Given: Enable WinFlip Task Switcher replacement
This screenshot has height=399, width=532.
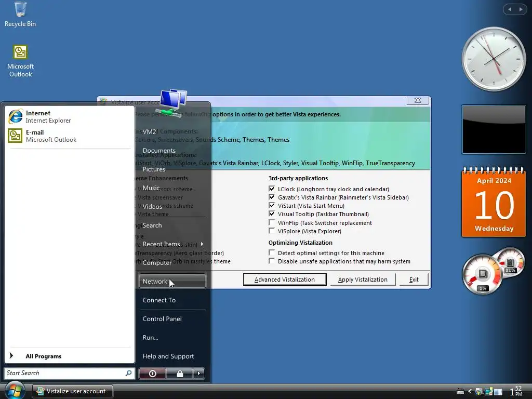Looking at the screenshot, I should click(x=271, y=222).
